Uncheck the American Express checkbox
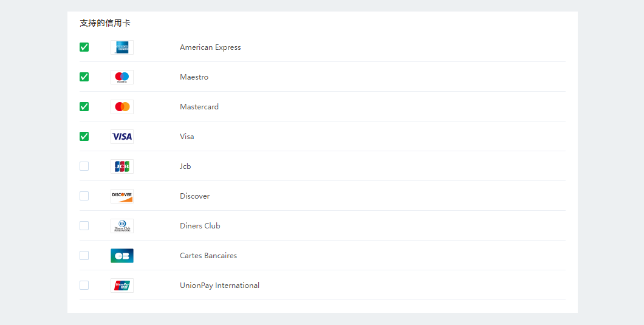 [x=84, y=47]
